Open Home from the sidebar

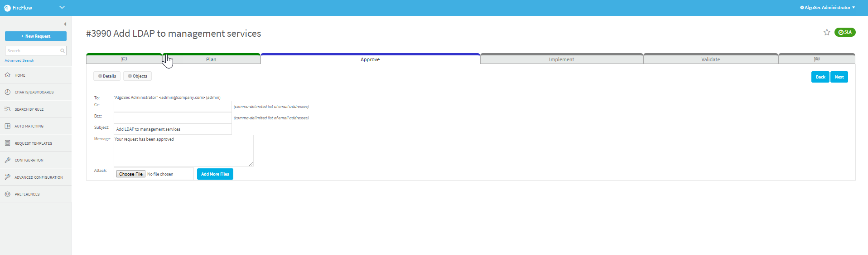pyautogui.click(x=20, y=75)
